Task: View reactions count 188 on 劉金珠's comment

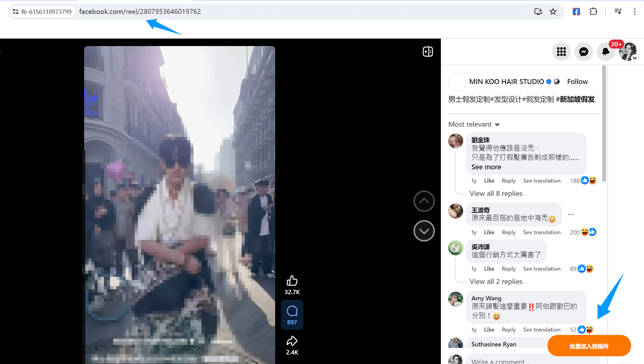Action: (583, 181)
